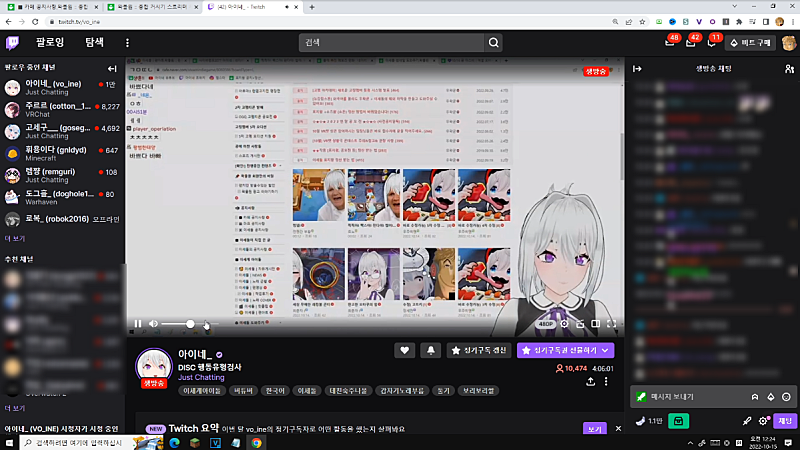800x450 pixels.
Task: Open channel points balance 1.1만
Action: pyautogui.click(x=649, y=421)
